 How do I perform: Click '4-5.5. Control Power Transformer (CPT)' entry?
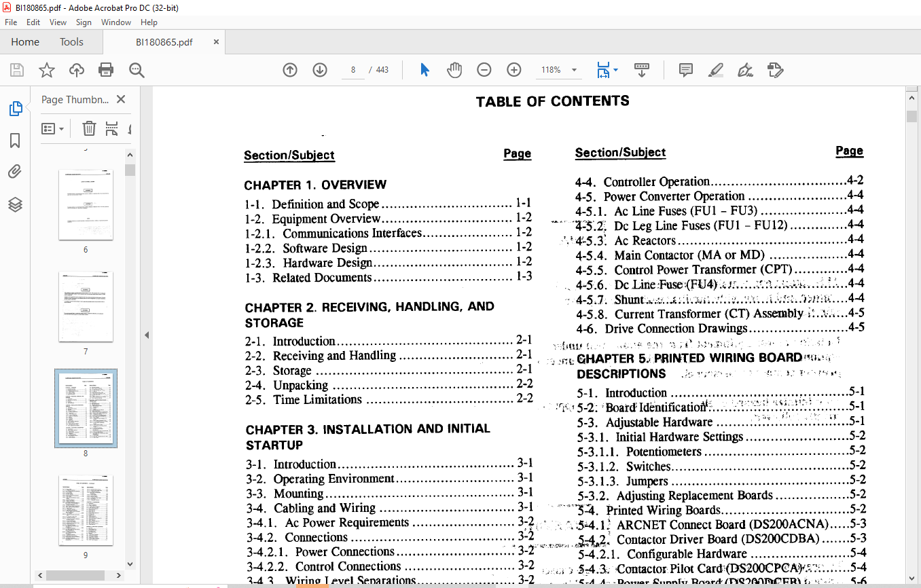pyautogui.click(x=684, y=270)
